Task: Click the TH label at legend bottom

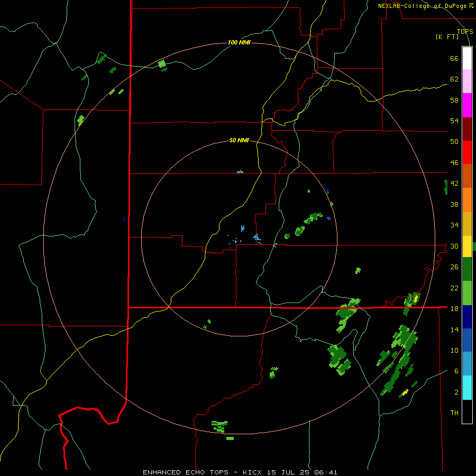Action: tap(454, 413)
